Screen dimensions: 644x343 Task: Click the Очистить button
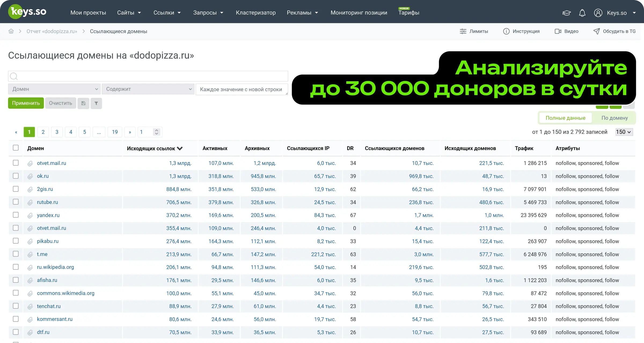point(61,103)
